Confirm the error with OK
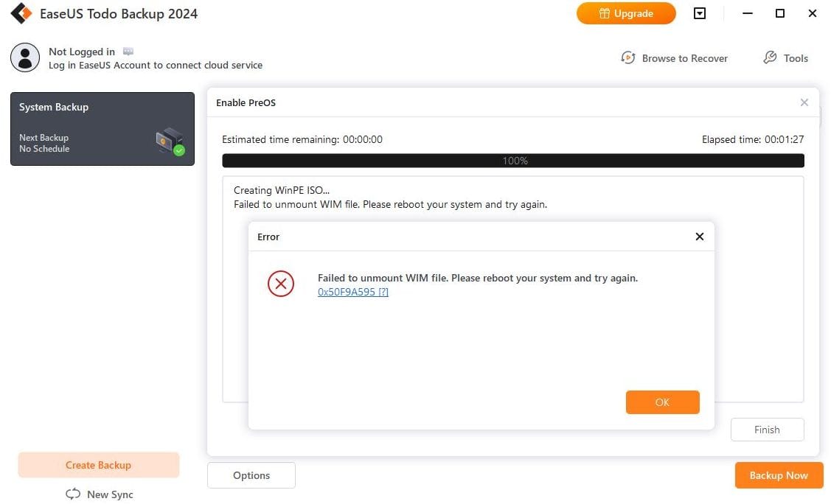The image size is (831, 504). (x=662, y=402)
